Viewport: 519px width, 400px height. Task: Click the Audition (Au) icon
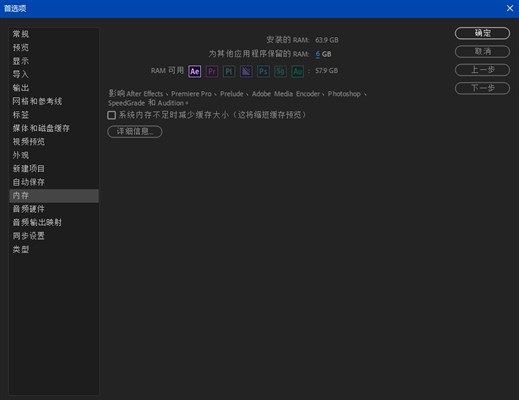click(298, 71)
